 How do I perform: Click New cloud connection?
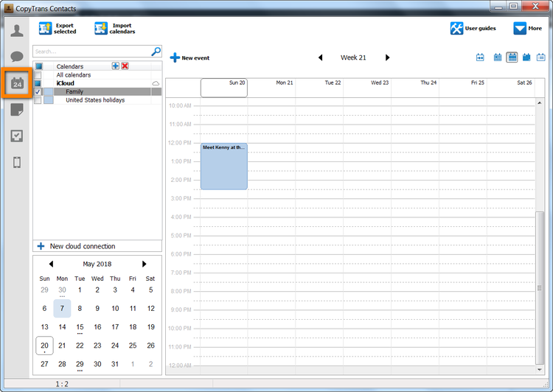(97, 246)
